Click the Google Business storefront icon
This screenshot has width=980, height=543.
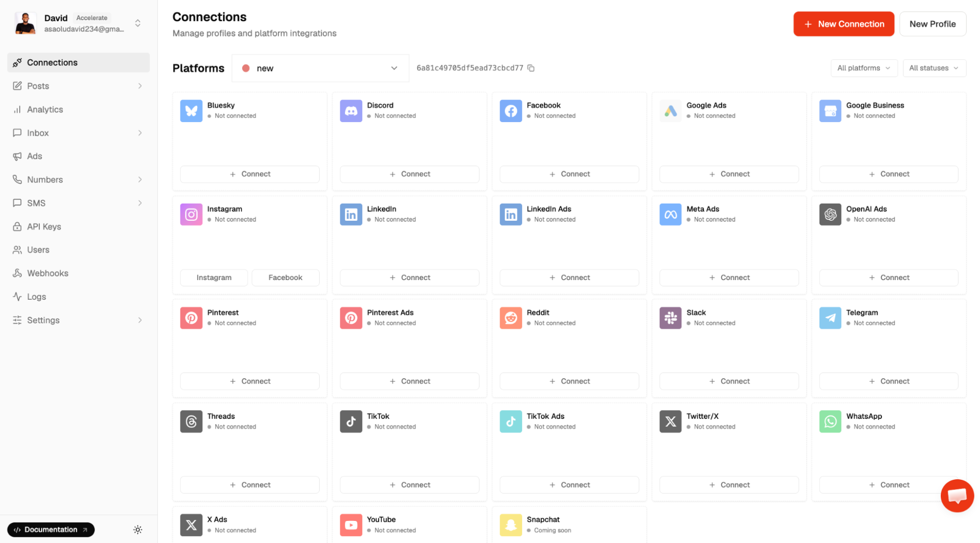pos(830,111)
